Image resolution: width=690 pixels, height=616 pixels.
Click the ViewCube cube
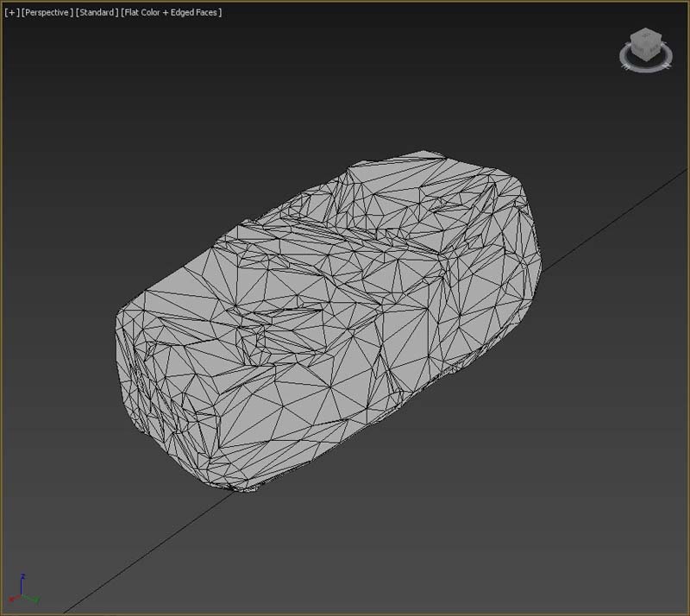[645, 44]
